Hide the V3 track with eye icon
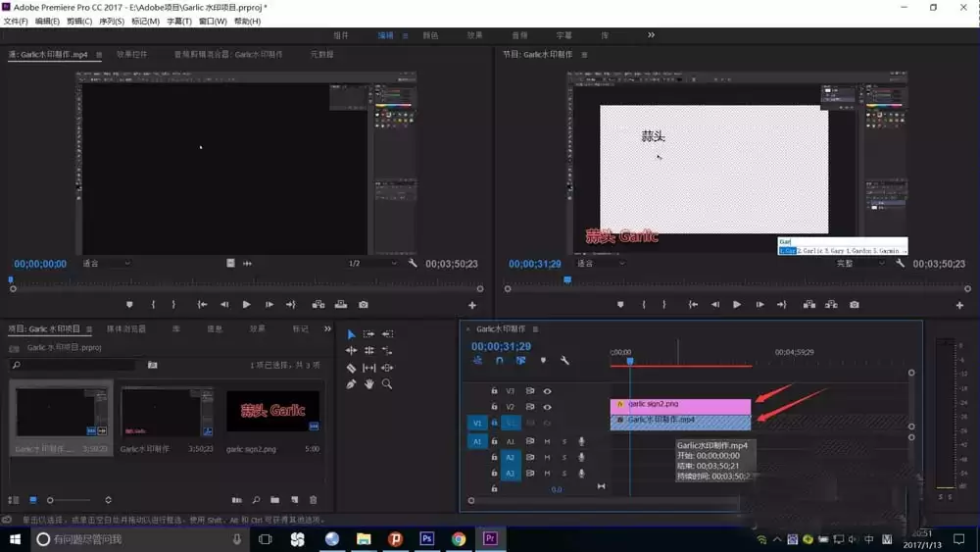The height and width of the screenshot is (552, 980). point(547,390)
